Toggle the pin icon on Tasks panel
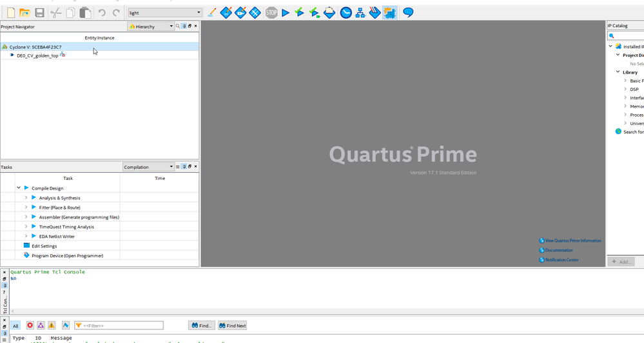Viewport: 644px width, 343px height. click(184, 166)
